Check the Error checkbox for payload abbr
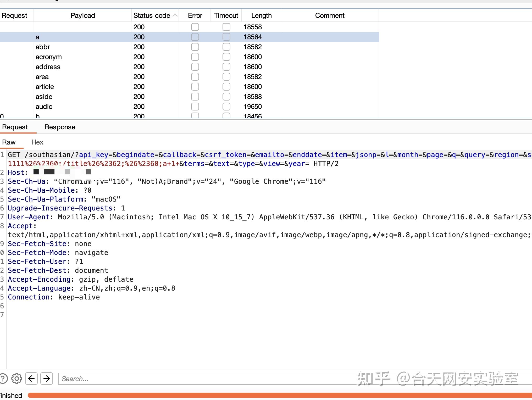Screen dimensions: 532x400 click(195, 47)
